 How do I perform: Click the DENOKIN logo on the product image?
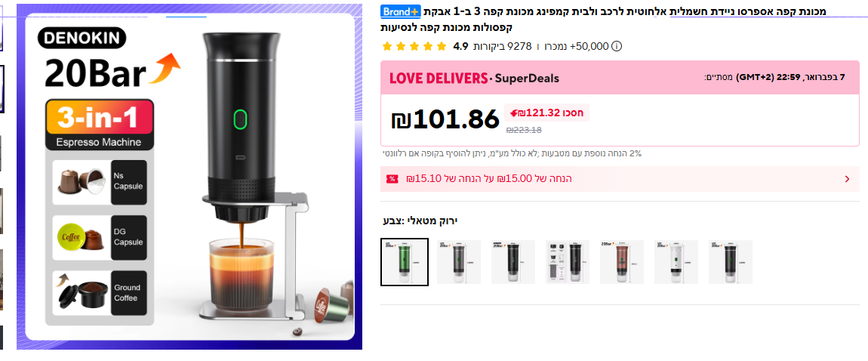pos(82,39)
